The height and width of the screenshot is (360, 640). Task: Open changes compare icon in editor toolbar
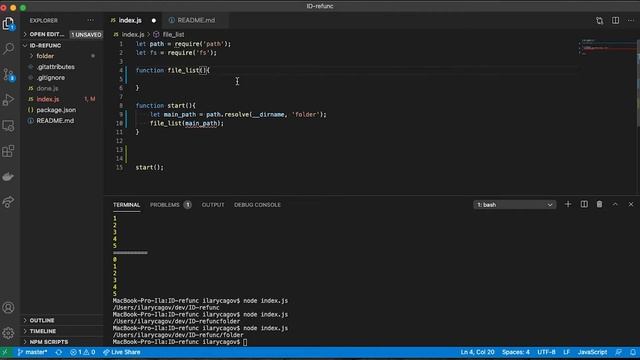599,20
